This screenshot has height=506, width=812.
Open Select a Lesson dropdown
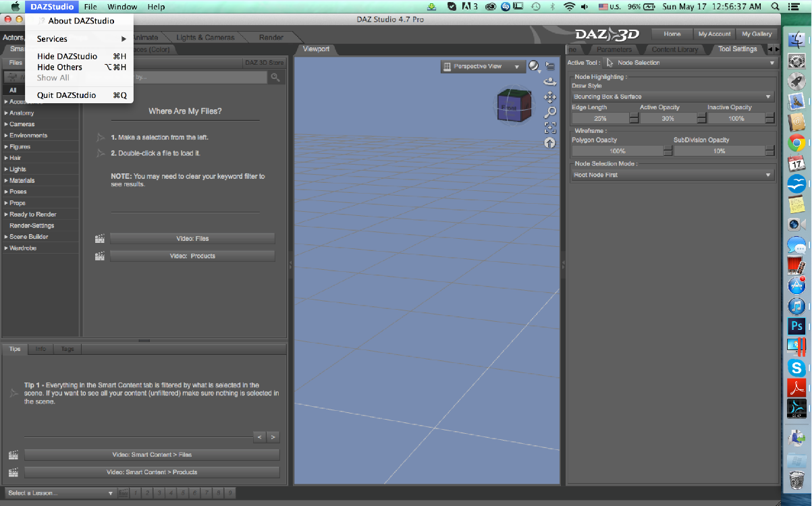pos(61,493)
